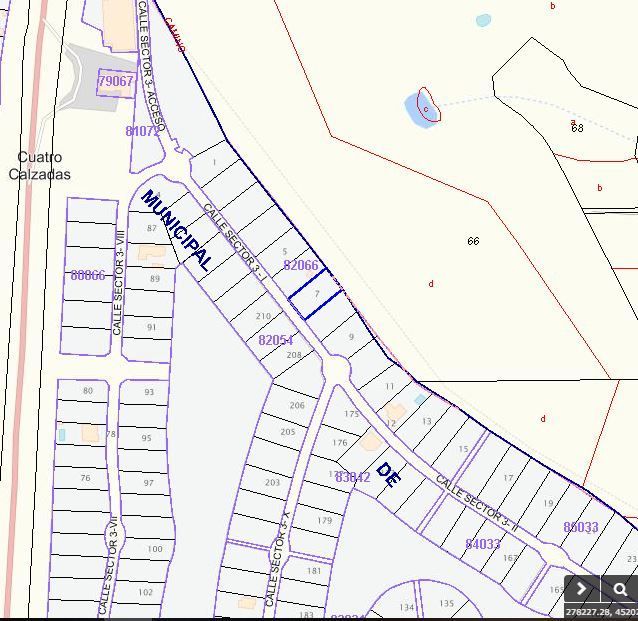The image size is (638, 621).
Task: Select rural parcel 68
Action: tap(577, 128)
